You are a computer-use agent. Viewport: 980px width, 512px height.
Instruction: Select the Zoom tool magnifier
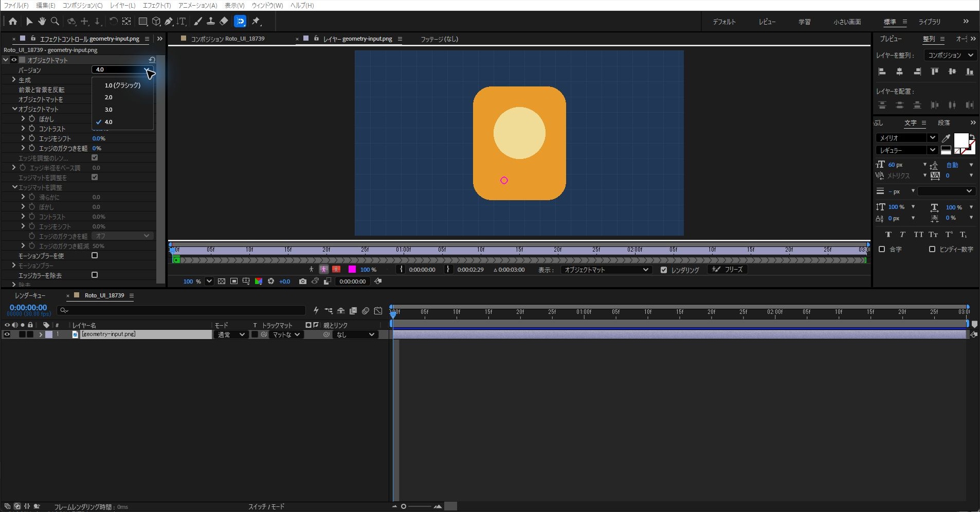click(x=55, y=22)
